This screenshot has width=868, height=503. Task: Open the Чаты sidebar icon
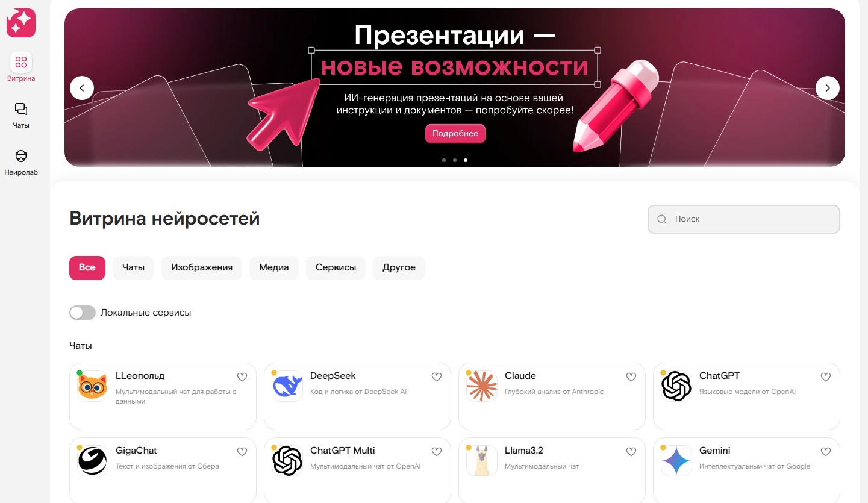click(21, 109)
